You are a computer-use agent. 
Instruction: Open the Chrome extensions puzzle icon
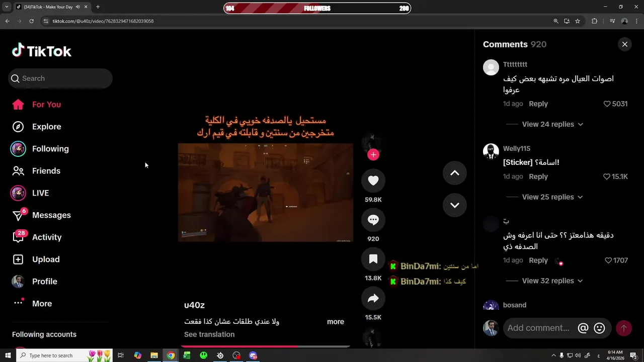coord(595,21)
